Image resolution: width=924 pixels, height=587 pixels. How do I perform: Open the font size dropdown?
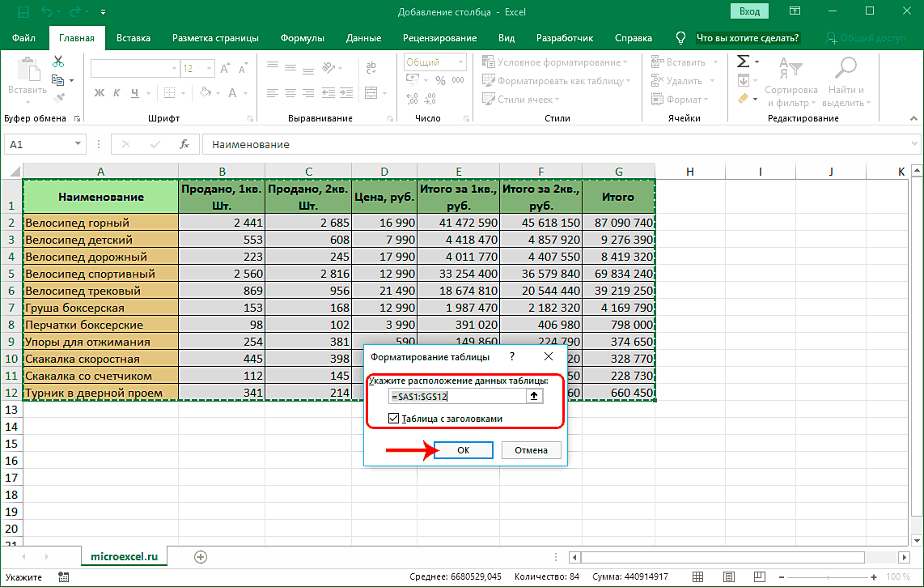pos(210,69)
